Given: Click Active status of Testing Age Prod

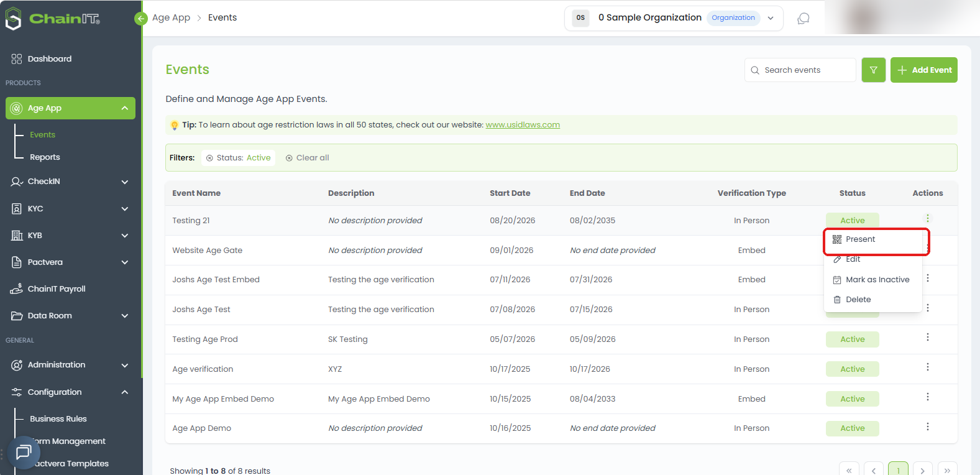Looking at the screenshot, I should click(853, 339).
